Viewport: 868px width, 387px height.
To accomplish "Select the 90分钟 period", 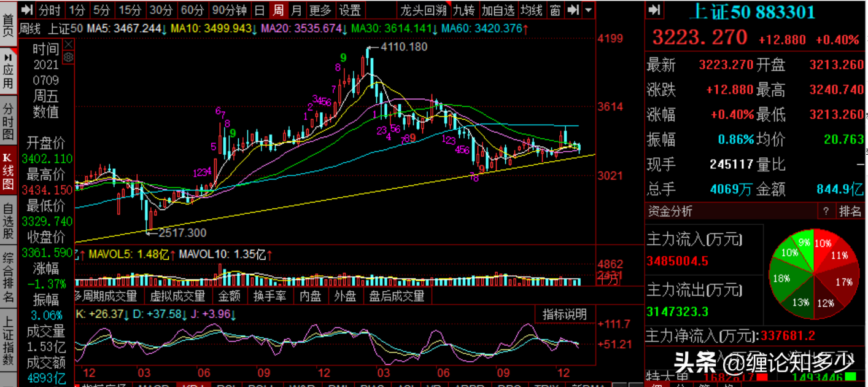I will pyautogui.click(x=229, y=10).
